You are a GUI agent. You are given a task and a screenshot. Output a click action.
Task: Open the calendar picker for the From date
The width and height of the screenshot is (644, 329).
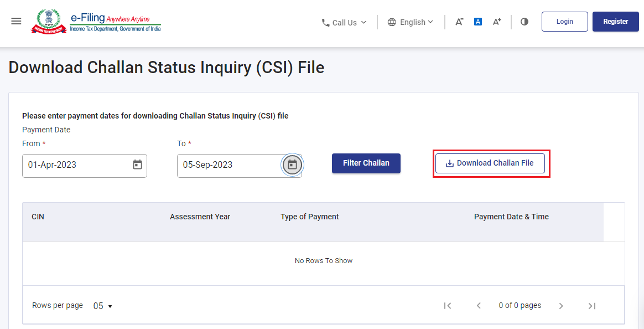[x=137, y=164]
